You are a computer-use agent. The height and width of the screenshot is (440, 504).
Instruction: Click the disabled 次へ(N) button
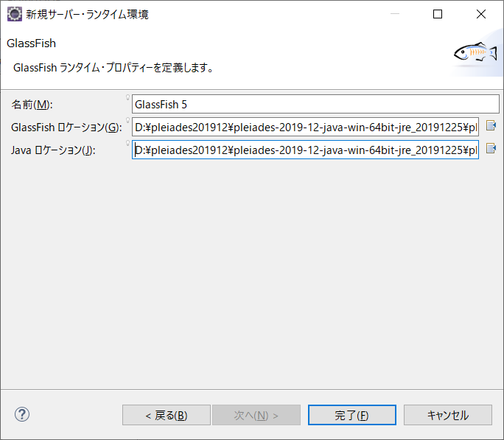click(256, 415)
